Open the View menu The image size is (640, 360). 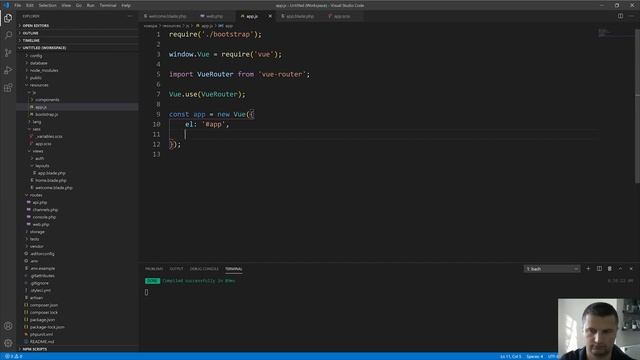point(66,5)
